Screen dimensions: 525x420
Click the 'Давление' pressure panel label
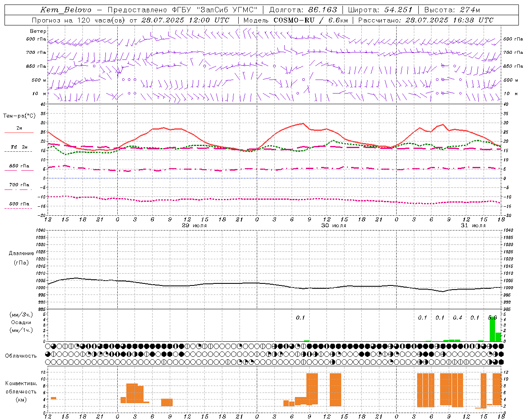[x=21, y=253]
